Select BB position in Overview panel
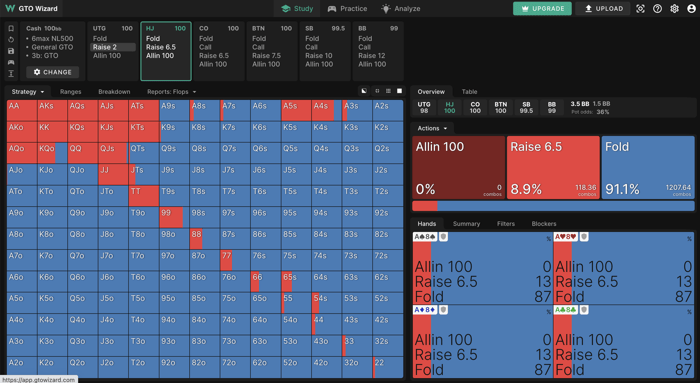The height and width of the screenshot is (383, 700). tap(552, 107)
